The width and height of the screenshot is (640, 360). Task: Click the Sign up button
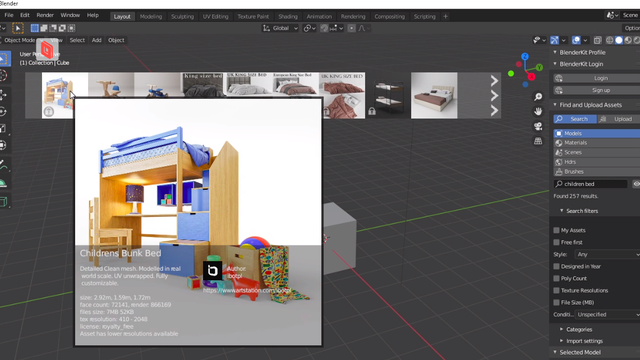pos(597,90)
